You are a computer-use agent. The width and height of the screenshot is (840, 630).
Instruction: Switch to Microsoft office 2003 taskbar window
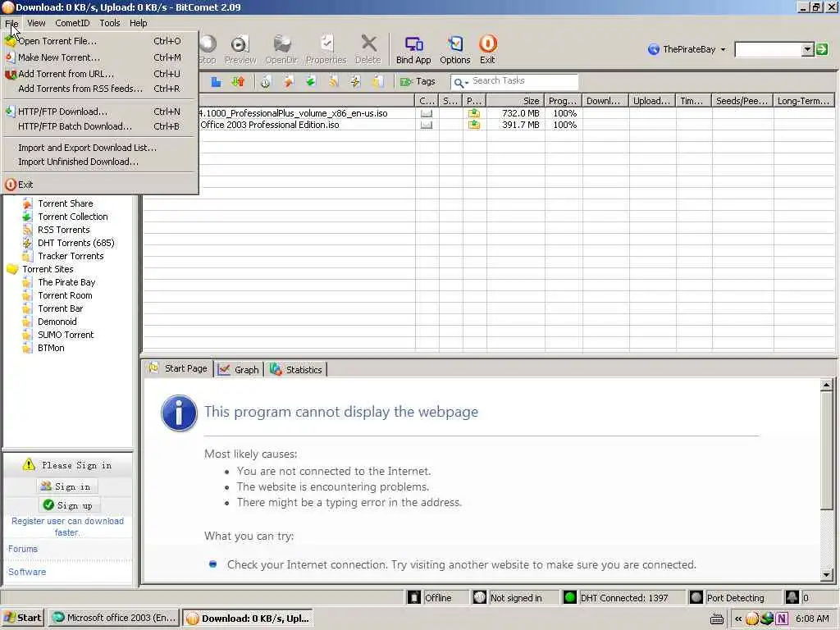(x=115, y=618)
